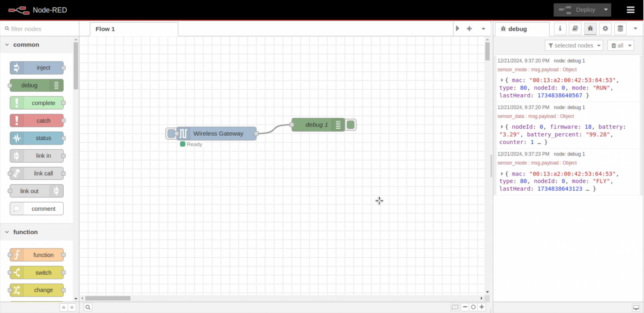Open the configuration nodes sidebar tab

(605, 28)
